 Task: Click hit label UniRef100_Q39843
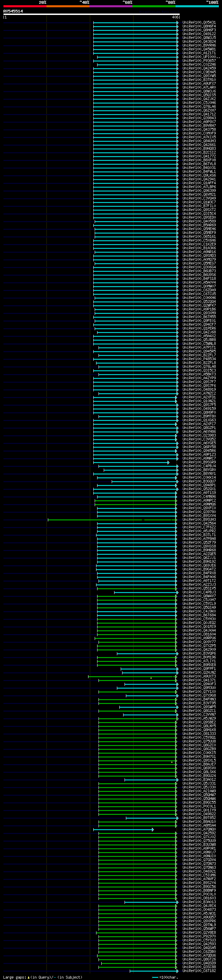click(x=199, y=118)
